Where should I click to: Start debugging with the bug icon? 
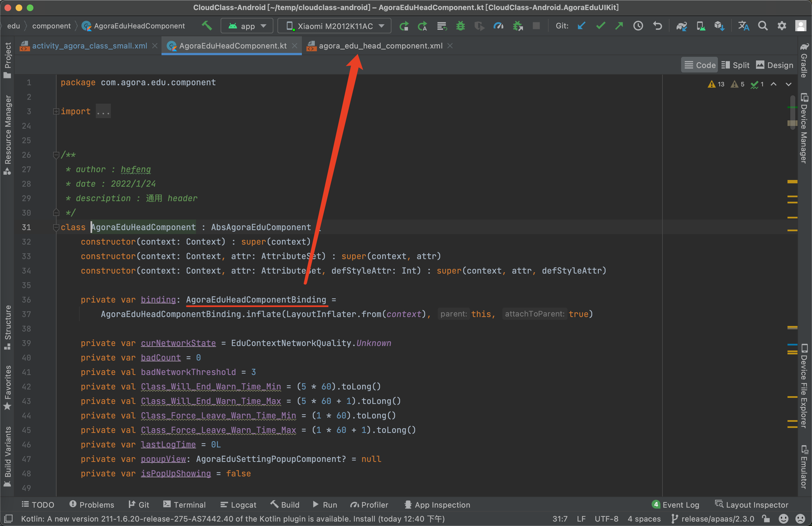(x=461, y=26)
